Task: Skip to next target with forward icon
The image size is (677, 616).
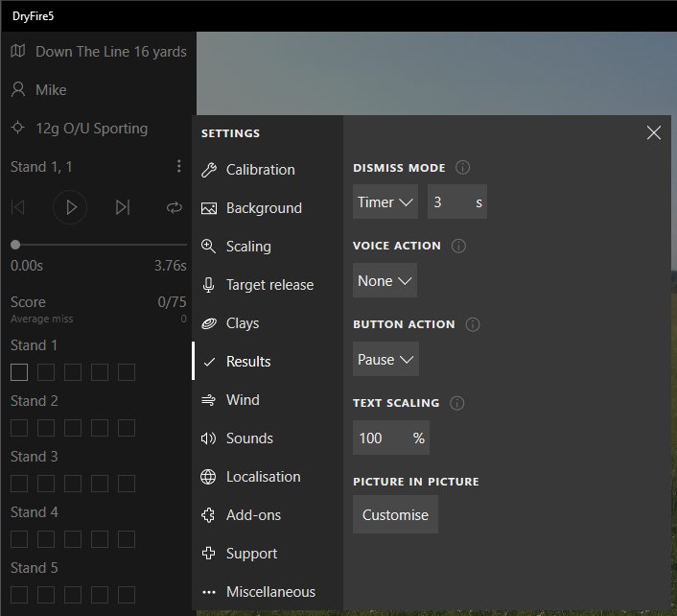Action: click(122, 207)
